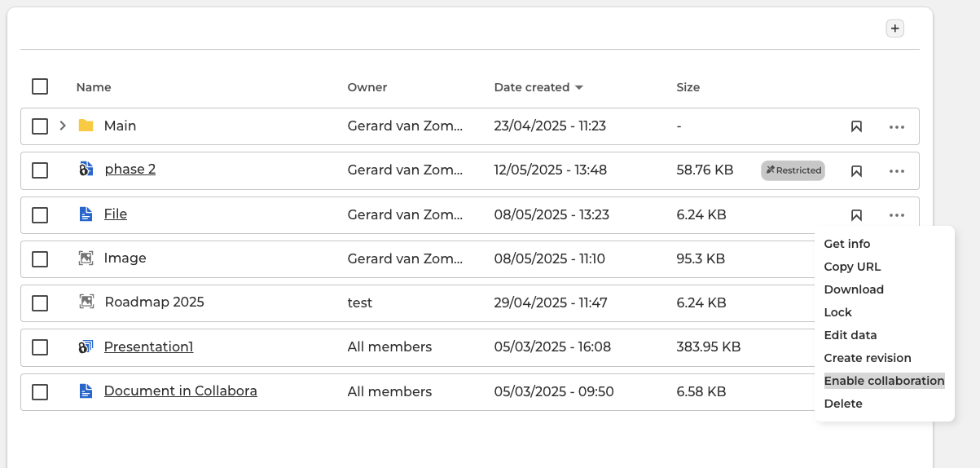Screen dimensions: 980x468
Task: Select Lock in the context menu
Action: coord(837,312)
